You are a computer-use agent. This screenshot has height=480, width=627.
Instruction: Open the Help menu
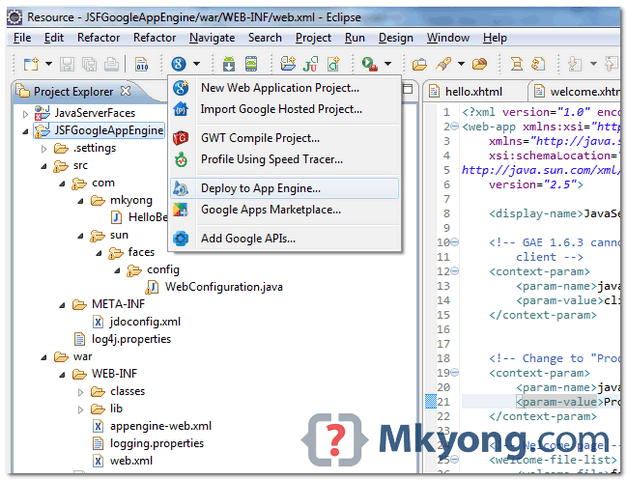tap(495, 38)
